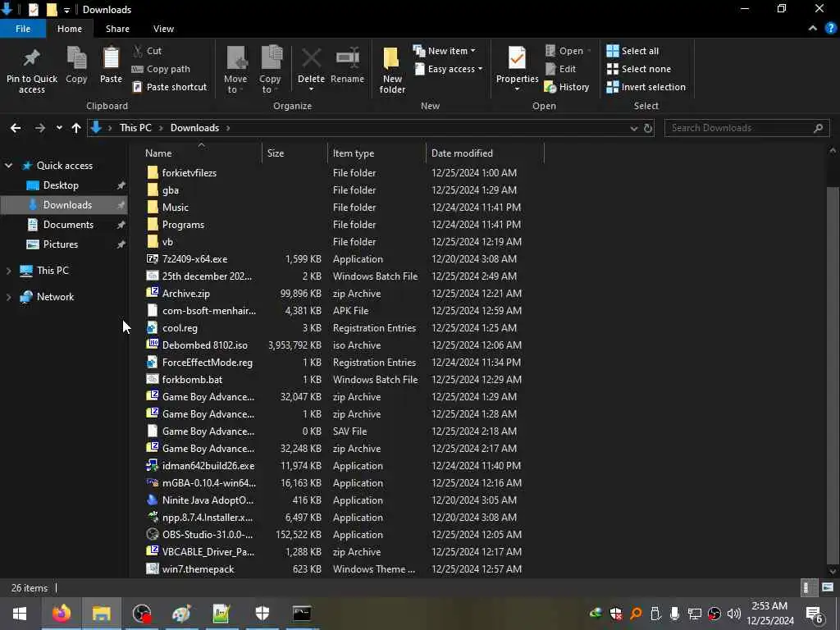Image resolution: width=840 pixels, height=630 pixels.
Task: Select Cut in Clipboard group
Action: click(x=148, y=51)
